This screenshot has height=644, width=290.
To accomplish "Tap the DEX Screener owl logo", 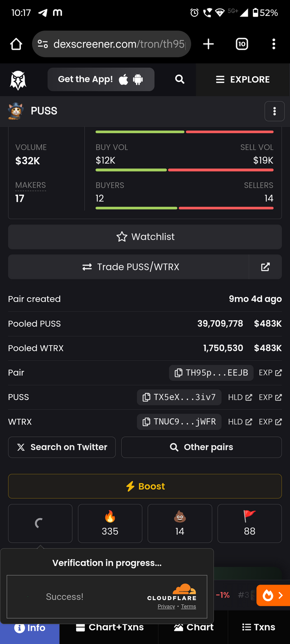I will pos(18,80).
